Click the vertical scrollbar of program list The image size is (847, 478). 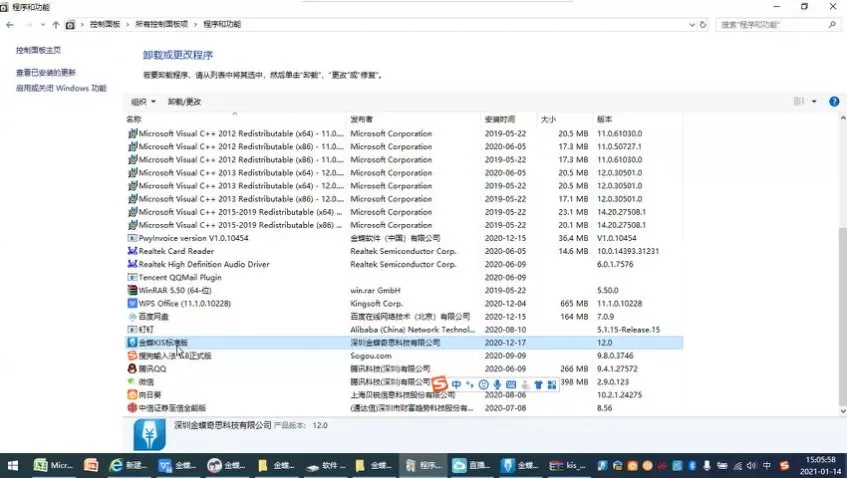[x=839, y=300]
